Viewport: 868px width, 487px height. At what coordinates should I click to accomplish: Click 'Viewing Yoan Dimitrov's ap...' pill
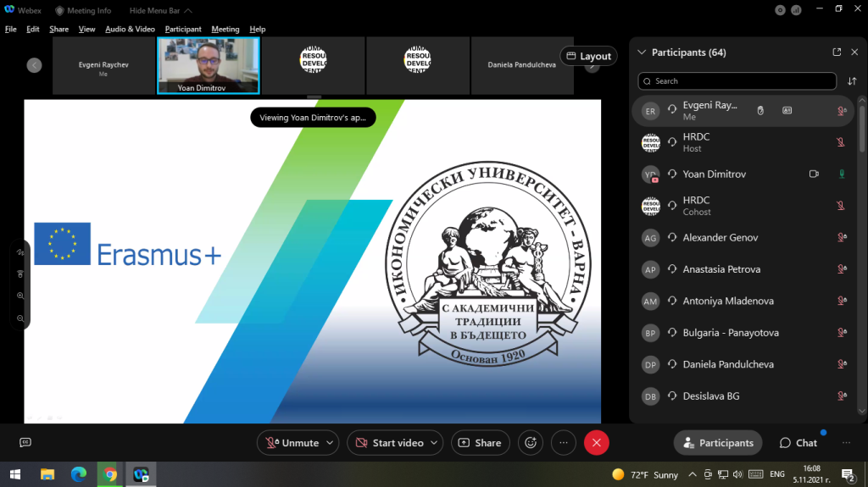pyautogui.click(x=313, y=118)
